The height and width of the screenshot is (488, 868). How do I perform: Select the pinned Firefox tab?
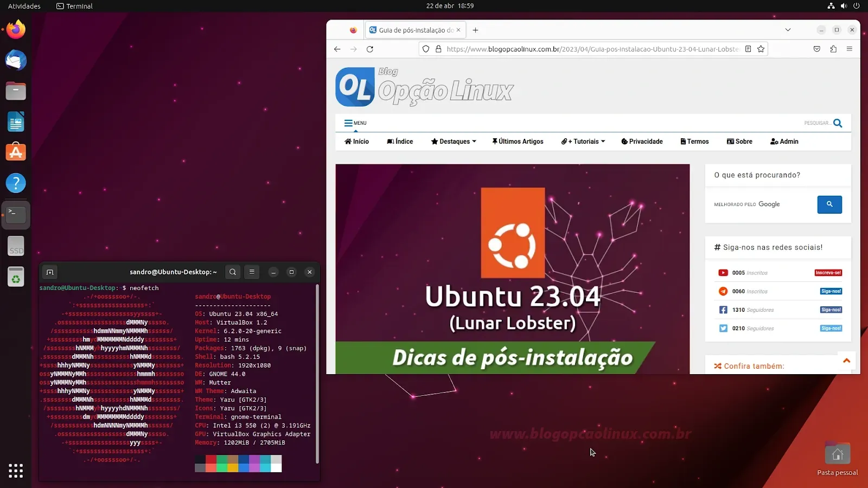[353, 30]
